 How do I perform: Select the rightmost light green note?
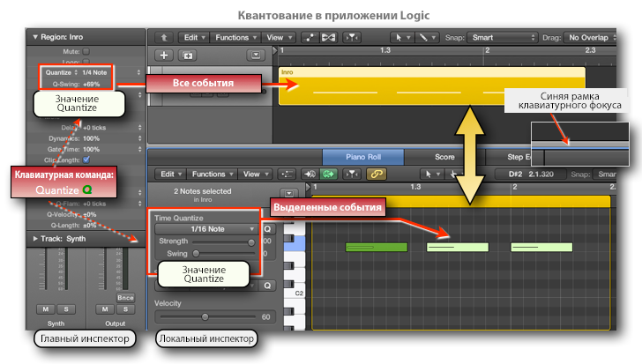(x=541, y=247)
